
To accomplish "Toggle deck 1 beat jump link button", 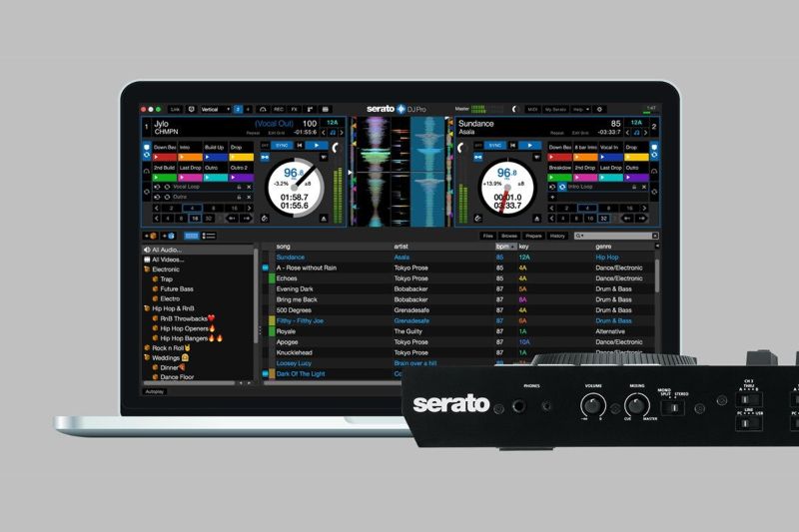I will coord(265,158).
